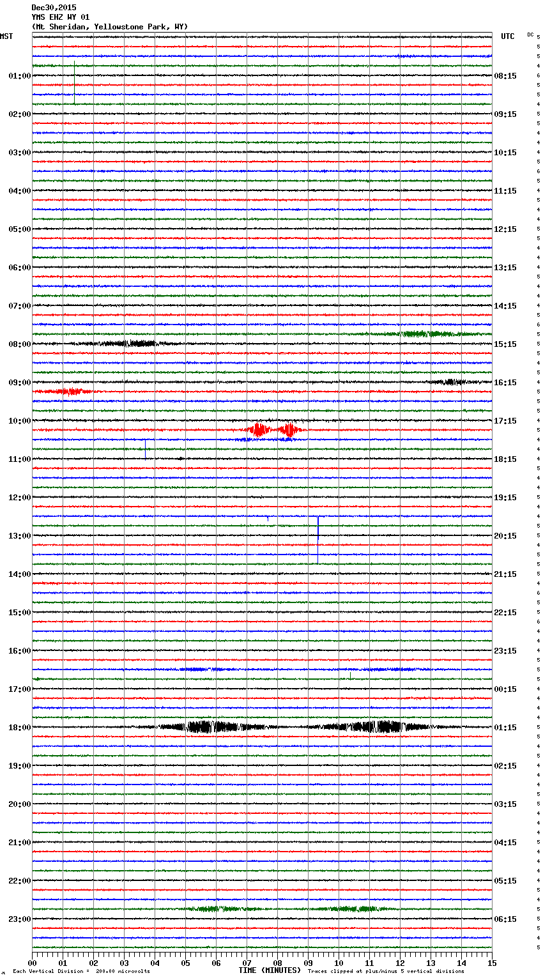The height and width of the screenshot is (980, 543).
Task: Select the '02:00' MST time label
Action: coord(20,114)
